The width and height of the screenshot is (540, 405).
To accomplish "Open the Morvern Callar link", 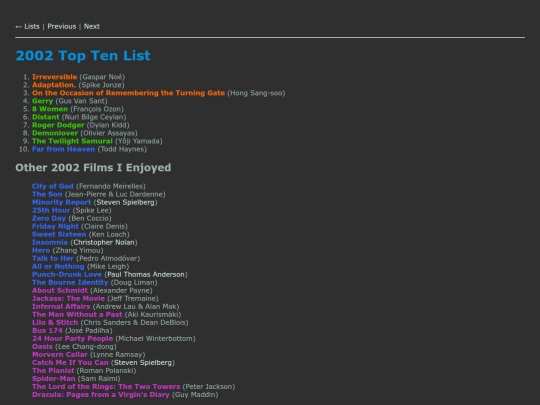I will [x=60, y=355].
